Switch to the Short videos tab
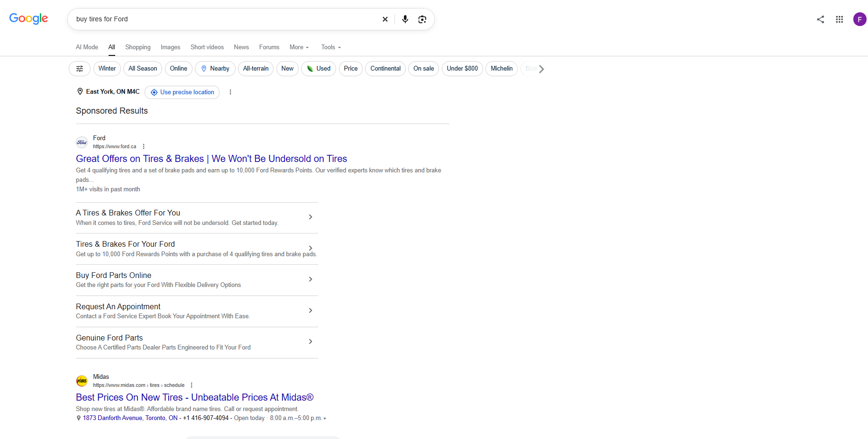Image resolution: width=868 pixels, height=439 pixels. (207, 47)
